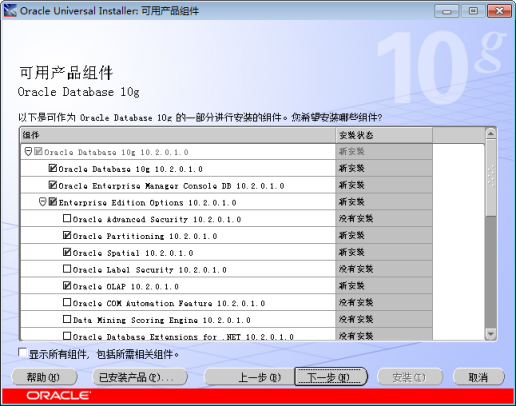This screenshot has width=516, height=406.
Task: Check Oracle Advanced Security 10.2.0.1.0
Action: [x=67, y=218]
